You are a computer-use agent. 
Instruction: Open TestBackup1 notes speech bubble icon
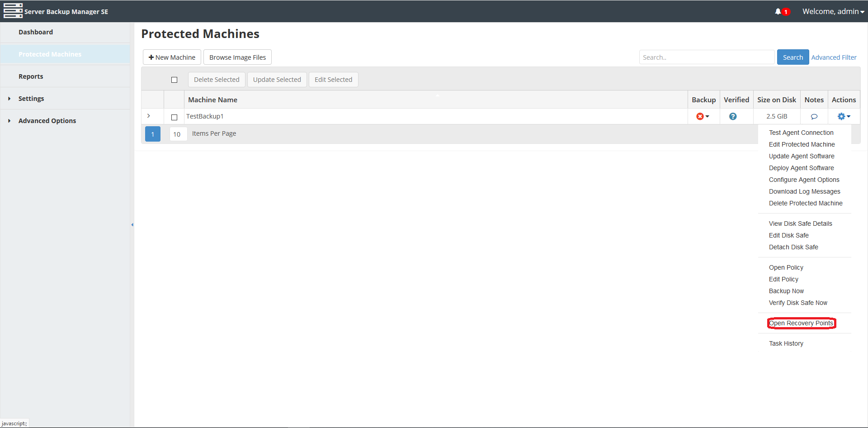point(814,116)
